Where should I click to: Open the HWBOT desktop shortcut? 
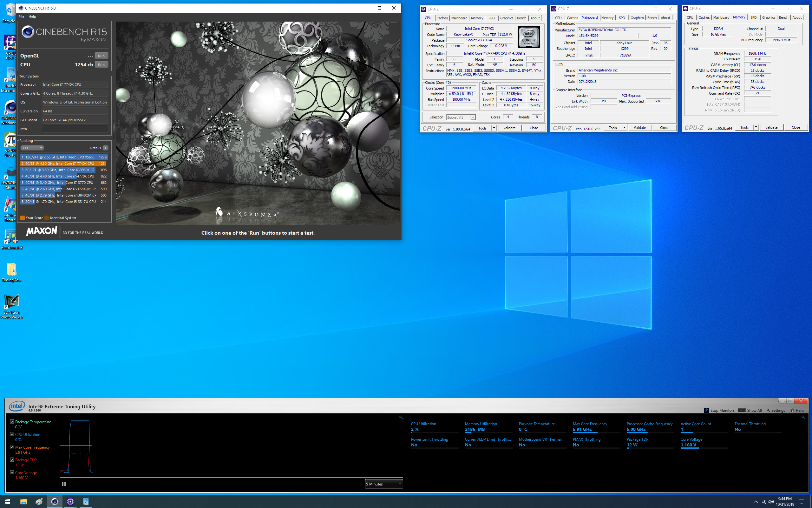point(9,177)
